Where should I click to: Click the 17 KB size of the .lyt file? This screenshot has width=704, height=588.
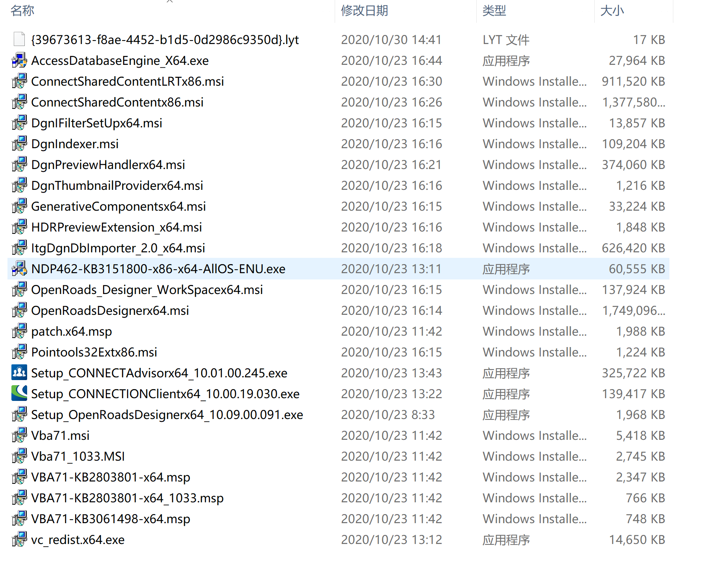pyautogui.click(x=649, y=40)
